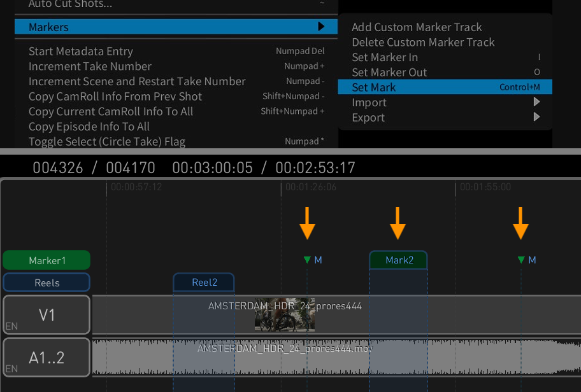The height and width of the screenshot is (392, 581).
Task: Choose Set Marker In
Action: click(x=385, y=57)
